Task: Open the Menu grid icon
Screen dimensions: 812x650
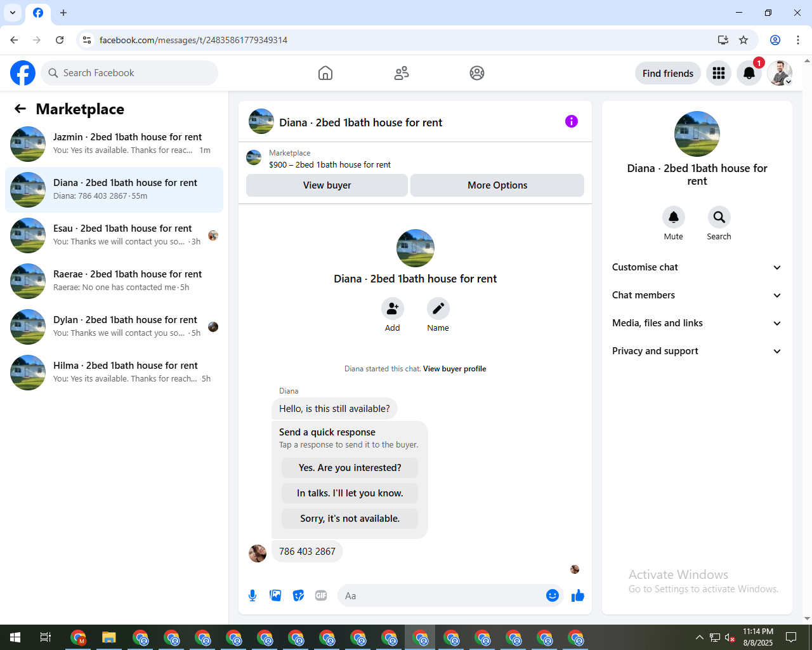Action: click(719, 73)
